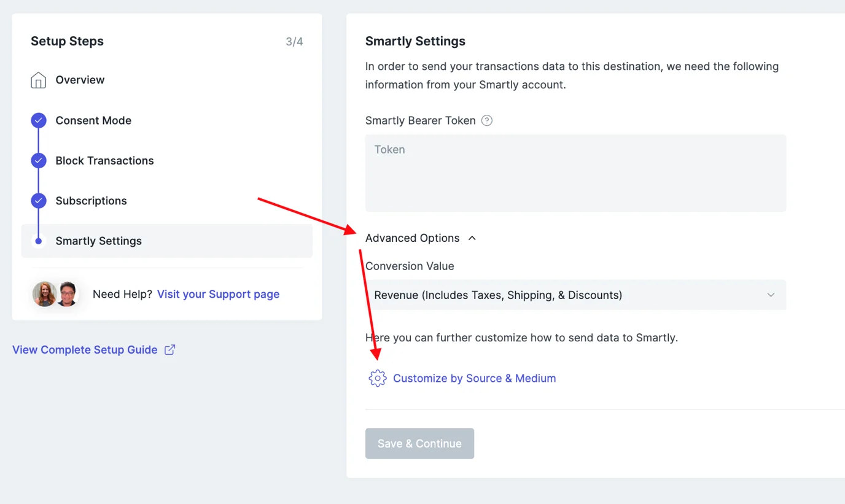Click Customize by Source & Medium link

(474, 378)
